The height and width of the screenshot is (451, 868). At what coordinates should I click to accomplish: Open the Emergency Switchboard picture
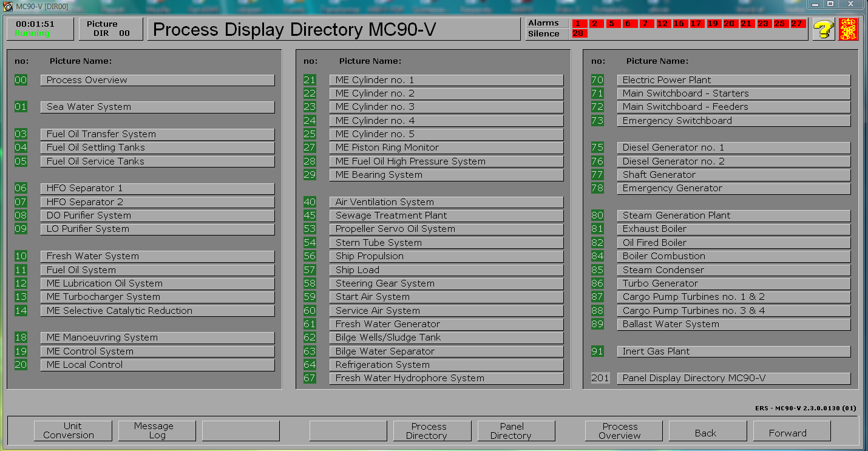[733, 121]
